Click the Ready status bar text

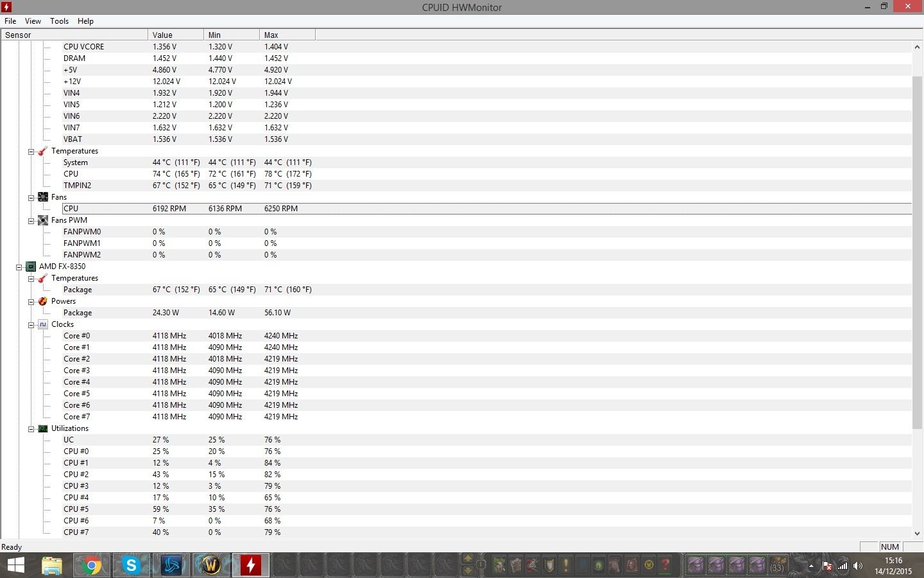pos(12,547)
